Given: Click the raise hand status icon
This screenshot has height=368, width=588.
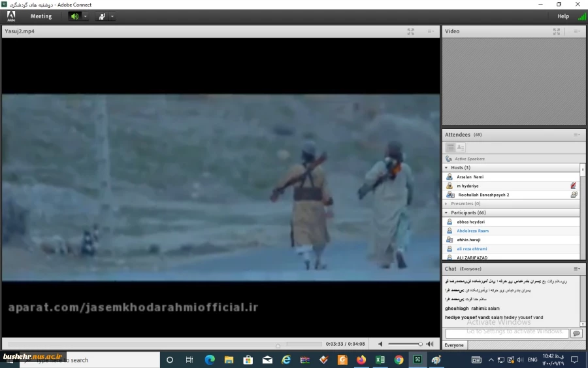Looking at the screenshot, I should tap(102, 16).
